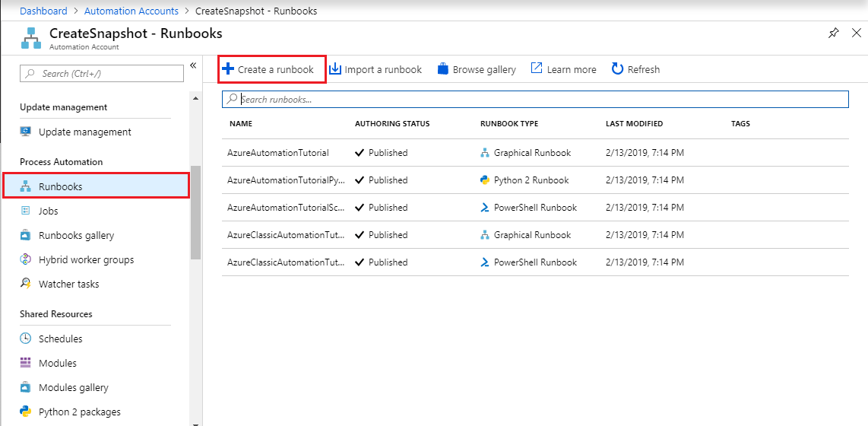Click the Refresh toolbar button

pyautogui.click(x=635, y=69)
